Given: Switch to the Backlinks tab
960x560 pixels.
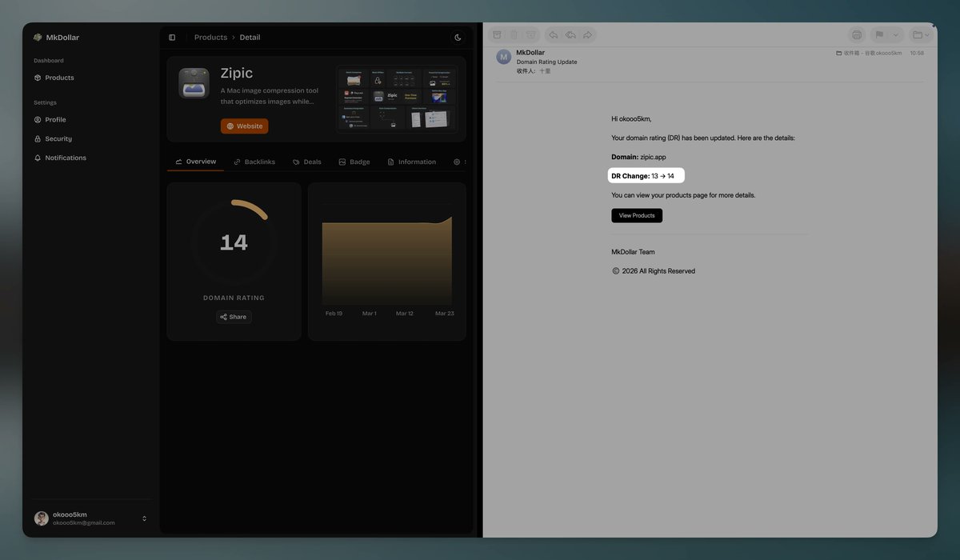Looking at the screenshot, I should click(x=254, y=162).
